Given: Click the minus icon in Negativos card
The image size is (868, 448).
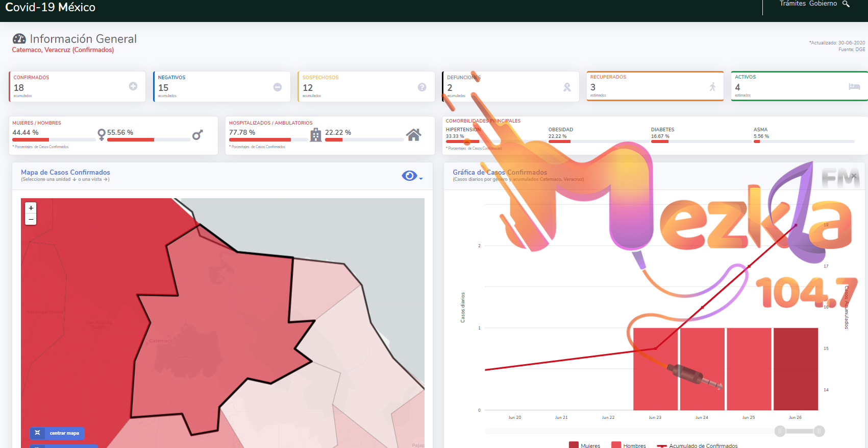Looking at the screenshot, I should point(278,87).
